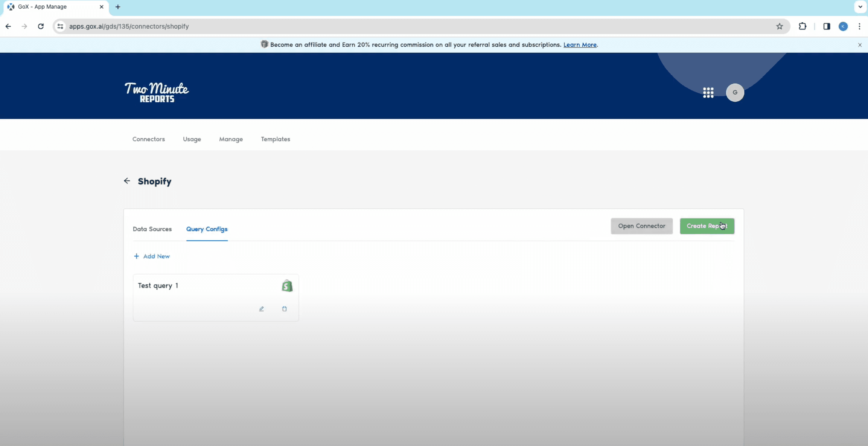Click the Shopify back arrow
The height and width of the screenshot is (446, 868).
127,181
